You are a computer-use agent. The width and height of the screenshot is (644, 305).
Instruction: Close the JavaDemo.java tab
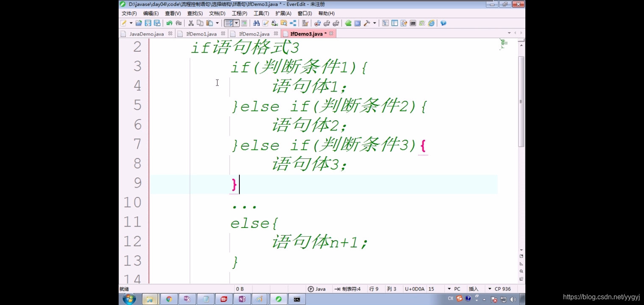point(170,33)
